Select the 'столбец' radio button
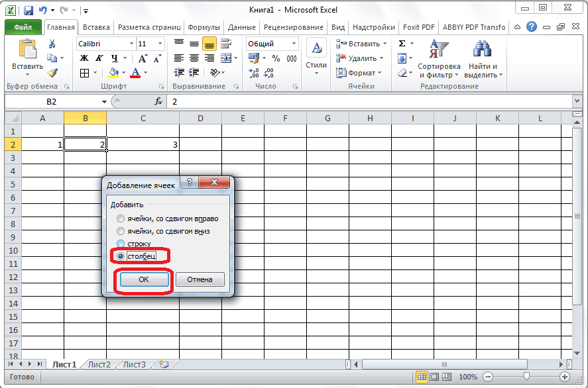588x388 pixels. coord(120,256)
